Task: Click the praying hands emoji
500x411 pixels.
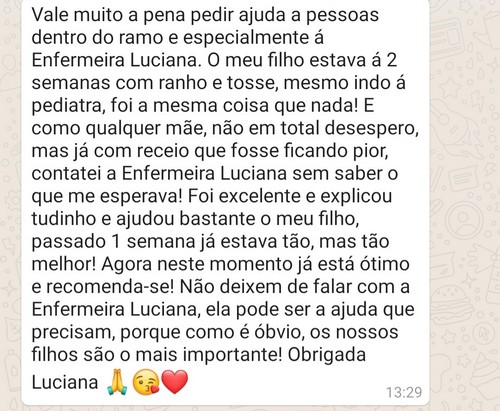Action: point(117,382)
